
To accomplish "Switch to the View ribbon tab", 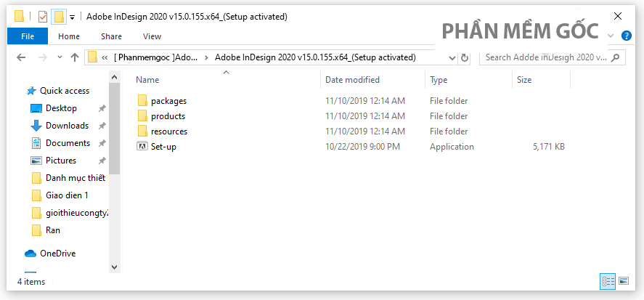I will coord(152,36).
